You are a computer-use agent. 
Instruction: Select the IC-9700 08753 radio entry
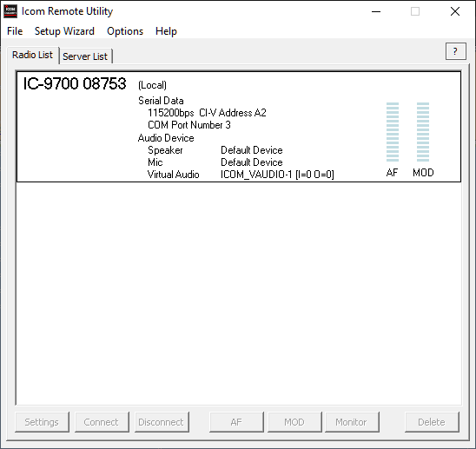pos(239,127)
